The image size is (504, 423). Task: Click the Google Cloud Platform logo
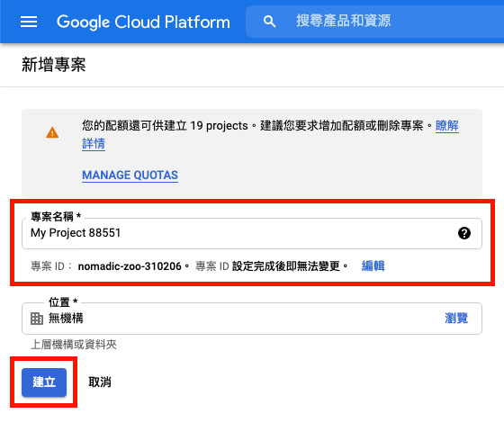[143, 22]
